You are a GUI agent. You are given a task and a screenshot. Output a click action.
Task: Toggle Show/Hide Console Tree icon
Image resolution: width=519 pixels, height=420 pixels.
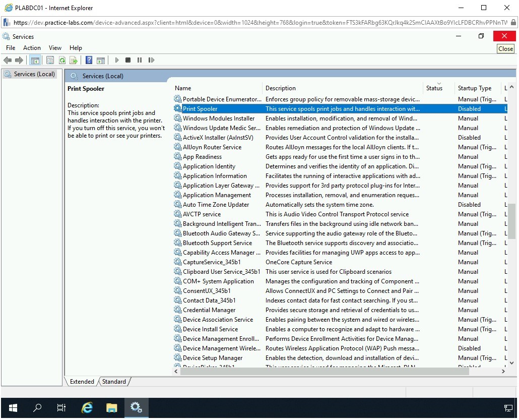[x=35, y=60]
